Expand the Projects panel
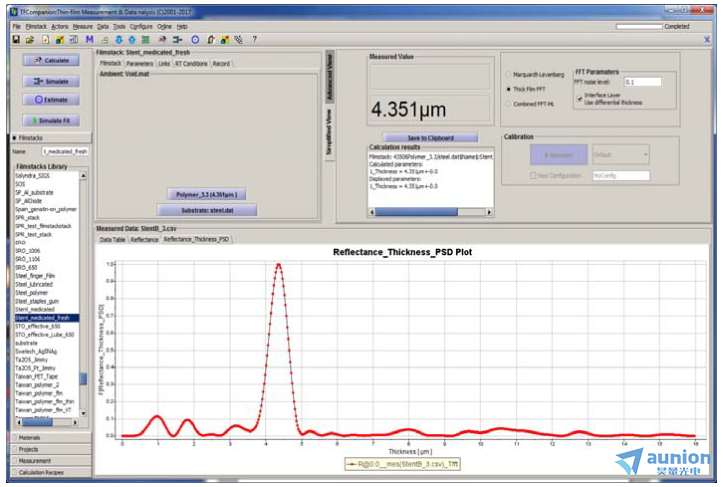 (51, 449)
